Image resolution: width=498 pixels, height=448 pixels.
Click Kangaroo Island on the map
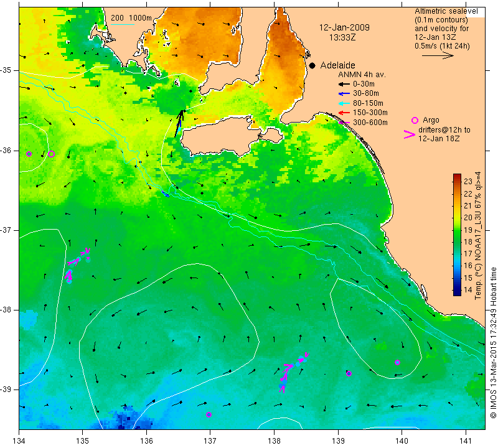(x=219, y=136)
